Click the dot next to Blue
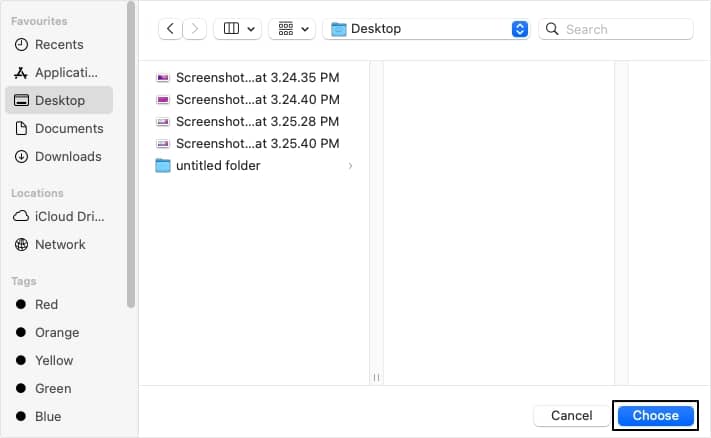Screen dimensions: 711x438 coord(21,416)
